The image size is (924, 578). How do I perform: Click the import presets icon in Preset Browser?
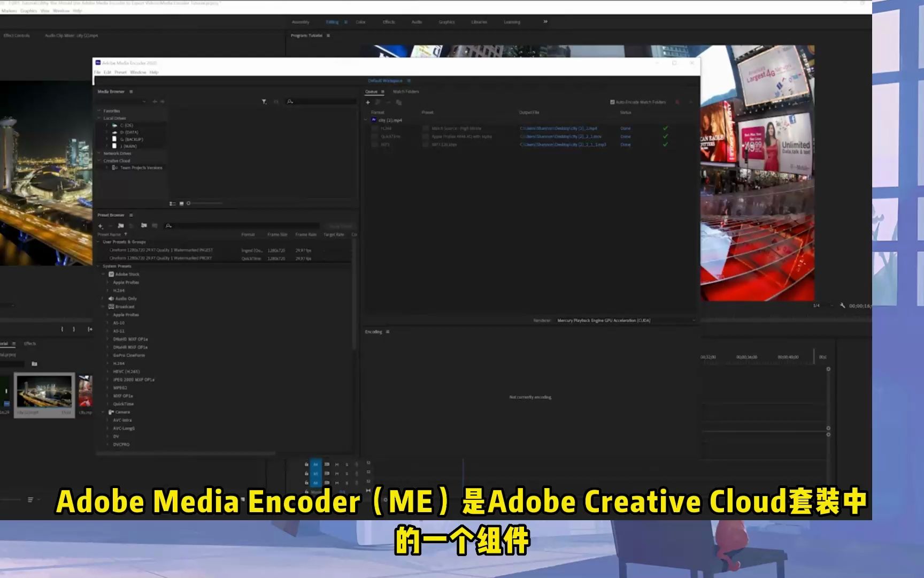[144, 226]
